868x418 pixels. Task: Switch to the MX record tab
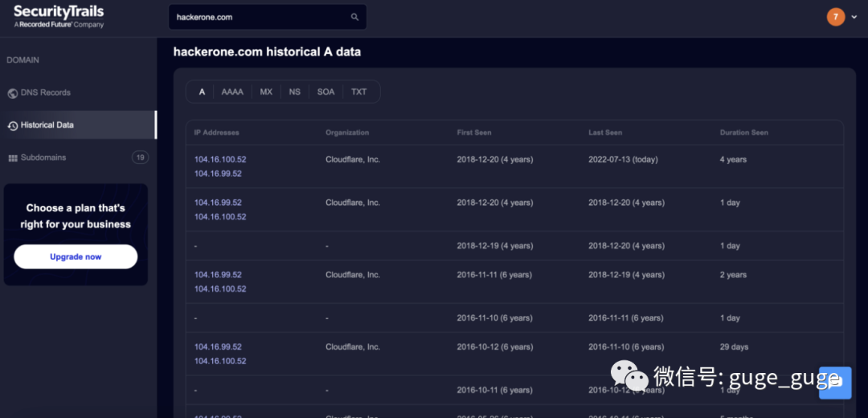click(266, 92)
